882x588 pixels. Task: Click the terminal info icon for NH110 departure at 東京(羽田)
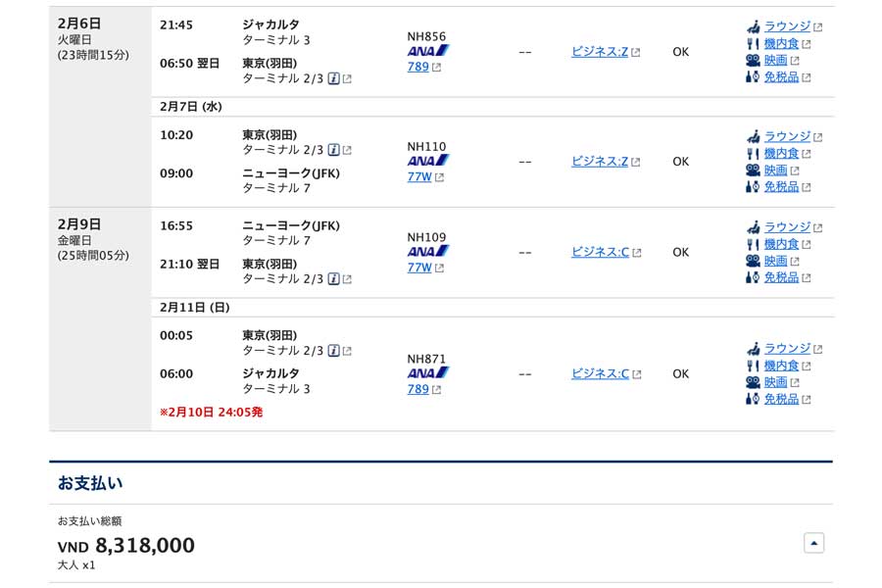point(333,150)
